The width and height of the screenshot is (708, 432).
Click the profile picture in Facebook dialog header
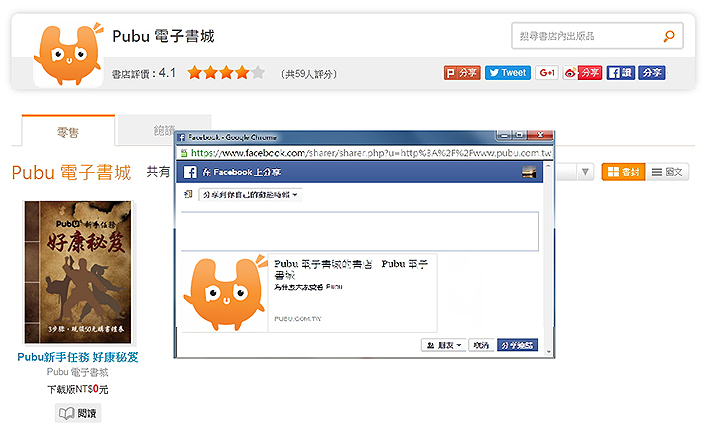tap(529, 172)
